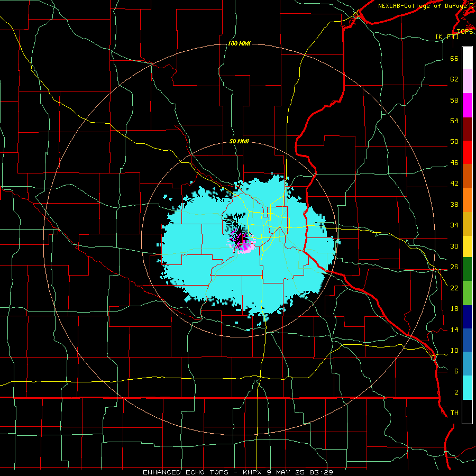Image resolution: width=476 pixels, height=476 pixels.
Task: Click the [K FT] units label
Action: [447, 36]
